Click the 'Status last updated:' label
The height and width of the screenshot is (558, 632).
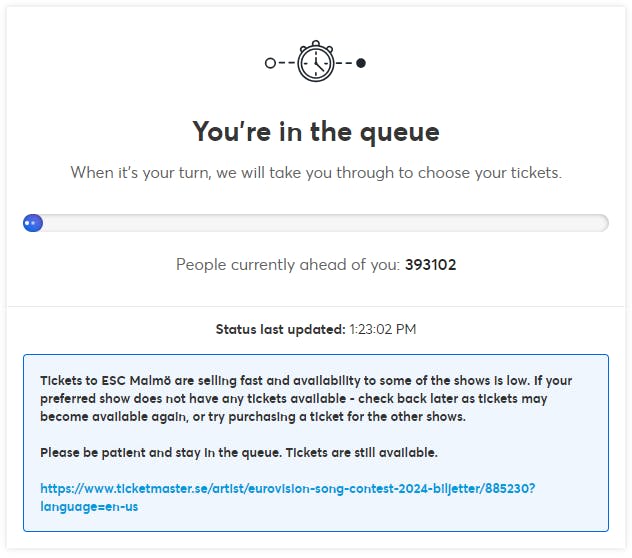(280, 329)
